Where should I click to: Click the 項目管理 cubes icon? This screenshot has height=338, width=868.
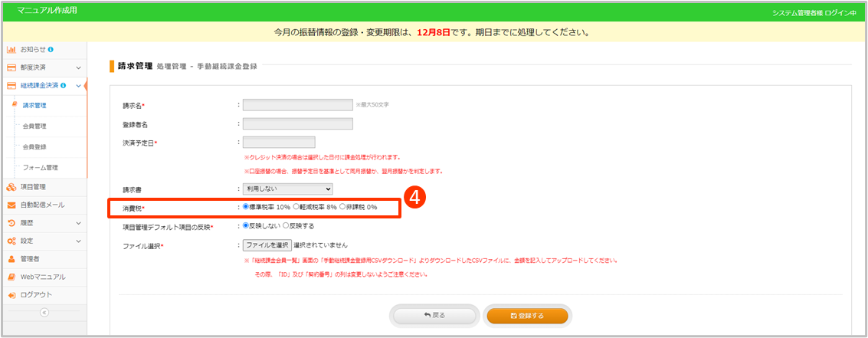point(11,186)
